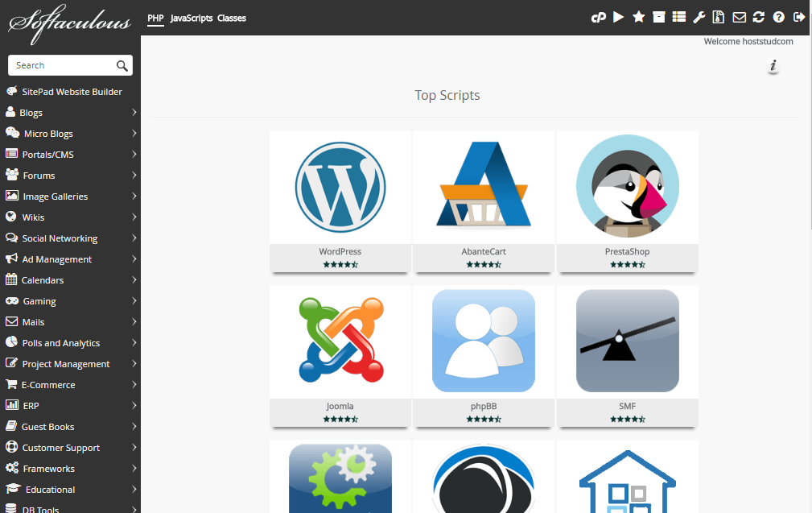
Task: Expand the Customer Support category
Action: pos(70,448)
